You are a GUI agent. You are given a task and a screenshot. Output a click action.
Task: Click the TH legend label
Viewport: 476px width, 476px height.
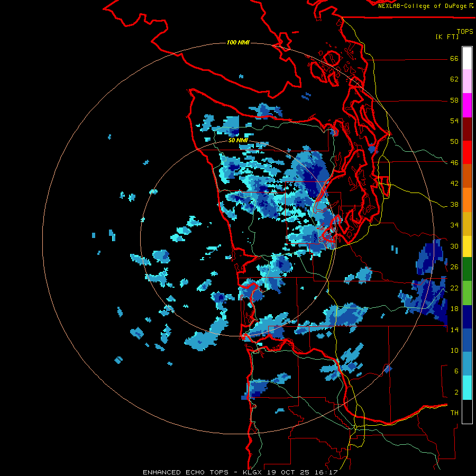[x=454, y=413]
